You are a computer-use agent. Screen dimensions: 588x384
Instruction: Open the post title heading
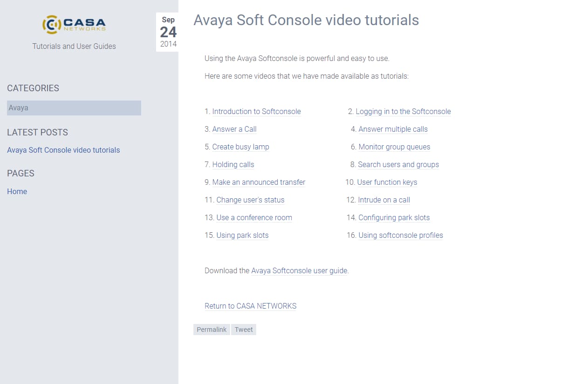pyautogui.click(x=306, y=20)
